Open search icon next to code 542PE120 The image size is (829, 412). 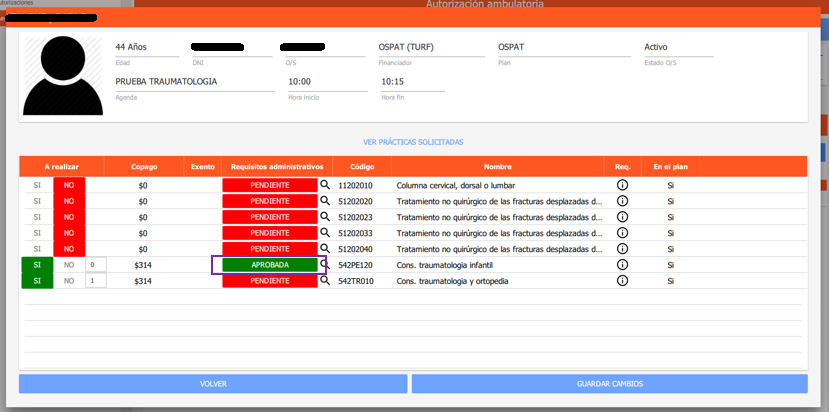click(325, 265)
